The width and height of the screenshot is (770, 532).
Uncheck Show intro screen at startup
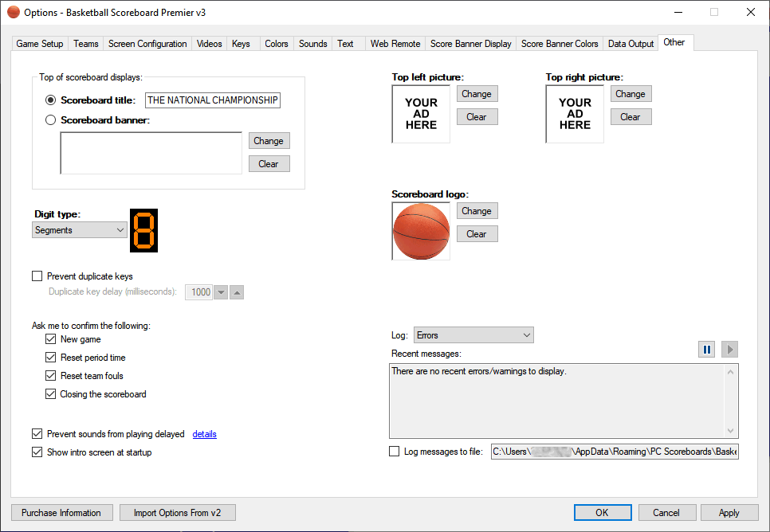[x=37, y=452]
